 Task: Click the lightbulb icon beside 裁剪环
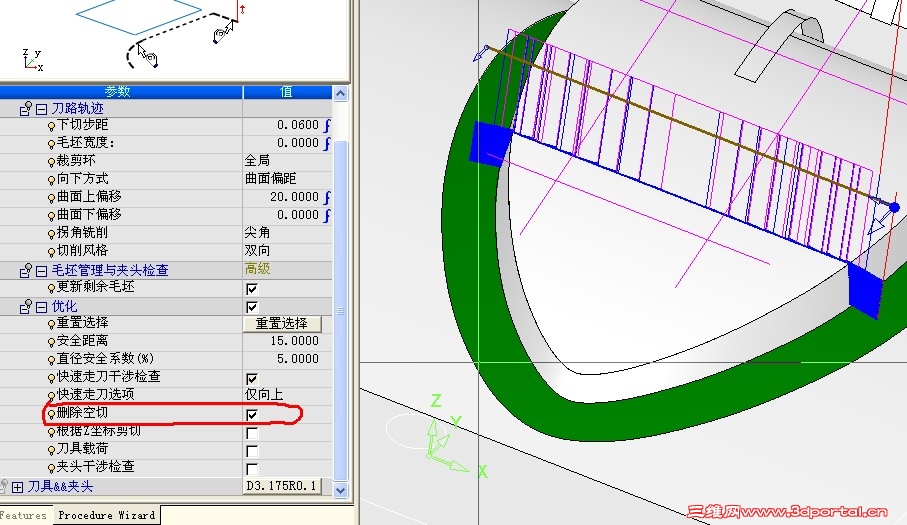tap(51, 162)
